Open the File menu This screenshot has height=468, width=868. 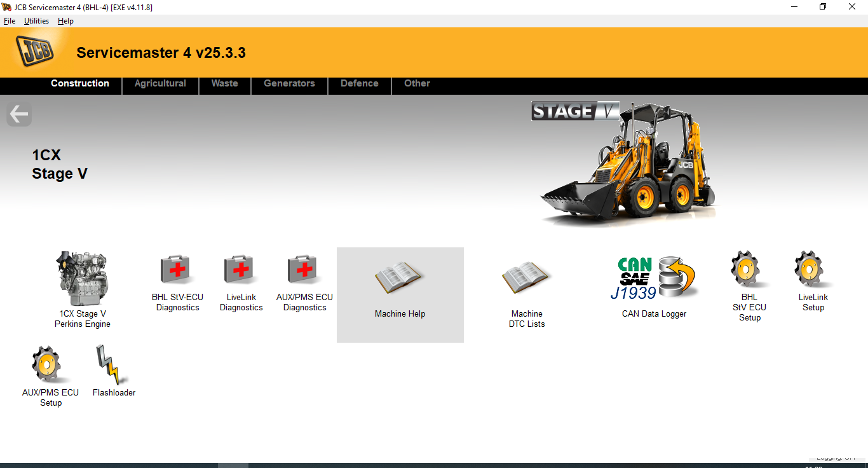(x=10, y=21)
